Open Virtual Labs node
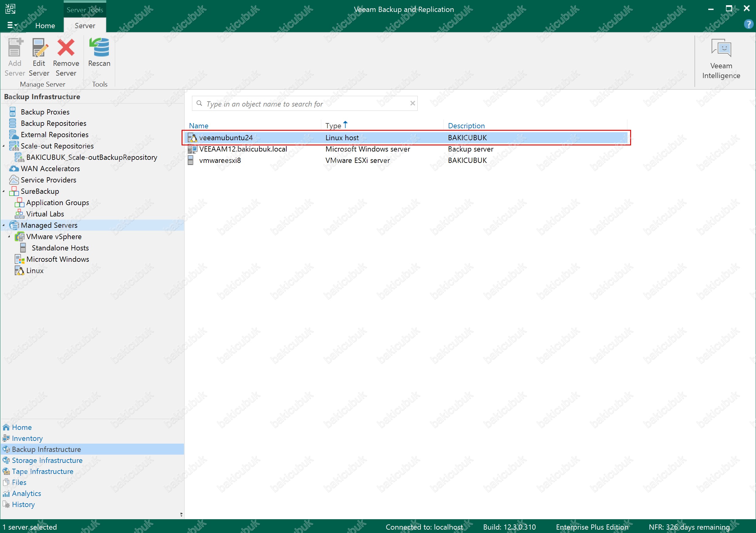The image size is (756, 533). click(x=45, y=214)
